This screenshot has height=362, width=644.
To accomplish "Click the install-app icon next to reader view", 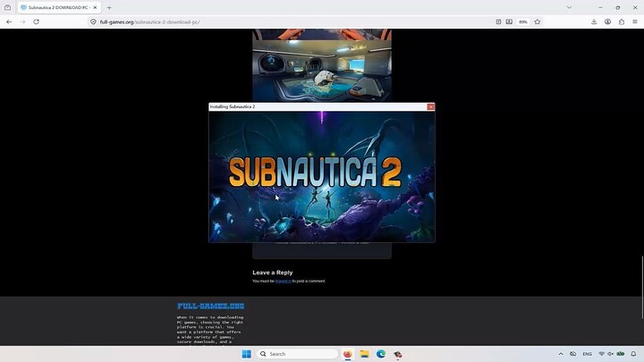I will (509, 21).
